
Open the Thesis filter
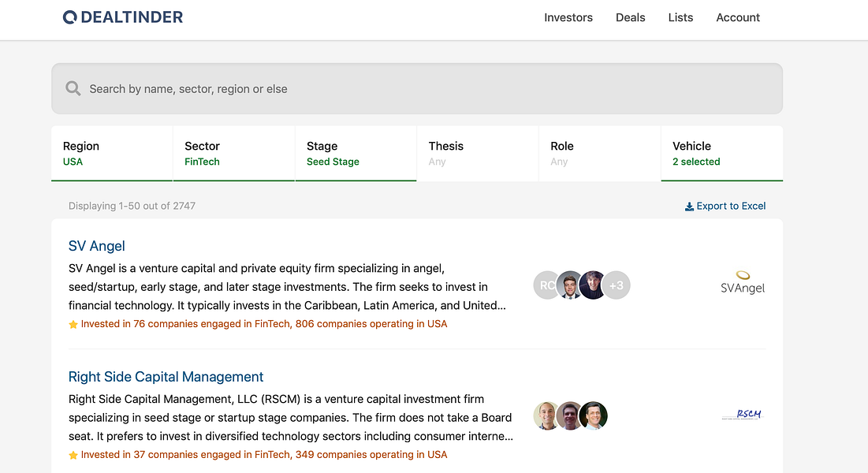point(478,154)
